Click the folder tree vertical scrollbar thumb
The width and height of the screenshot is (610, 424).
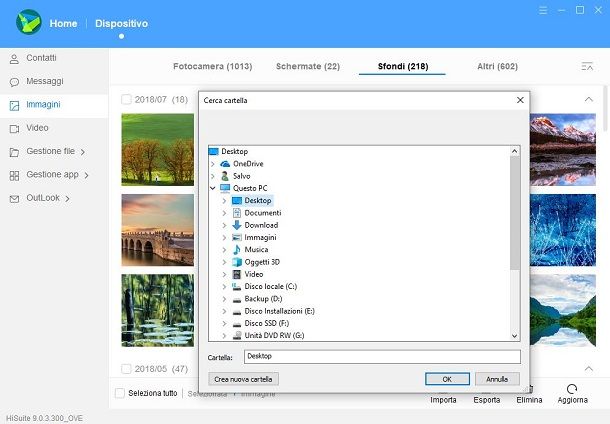(514, 213)
